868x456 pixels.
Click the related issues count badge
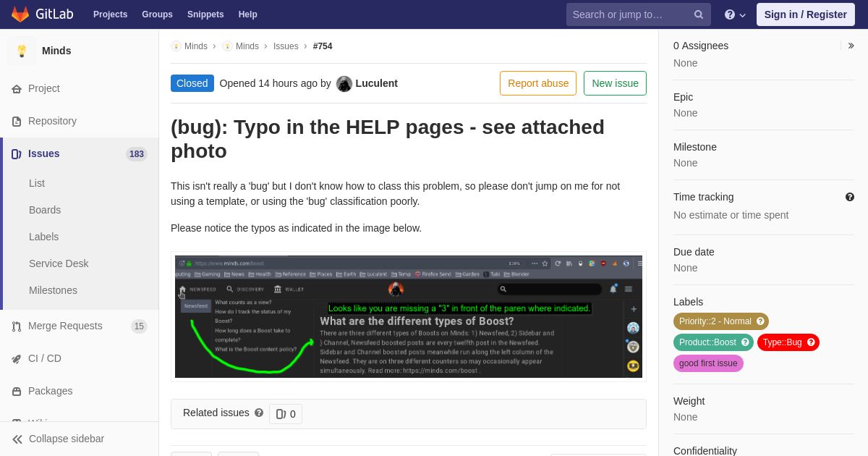pos(286,414)
